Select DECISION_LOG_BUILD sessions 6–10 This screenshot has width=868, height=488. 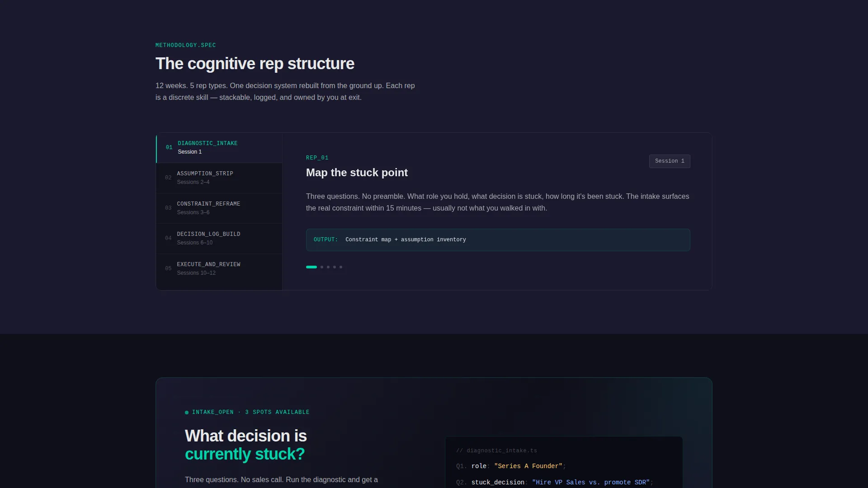pos(219,239)
